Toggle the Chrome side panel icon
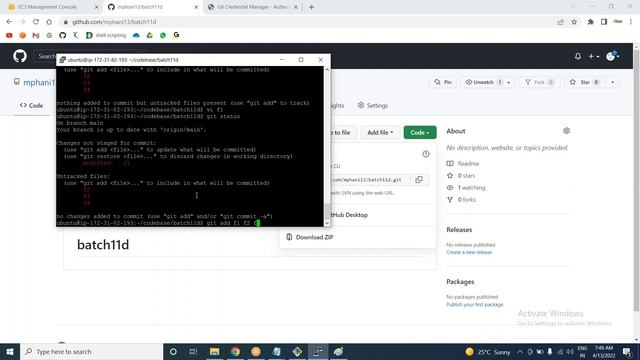The height and width of the screenshot is (360, 640). [x=604, y=22]
